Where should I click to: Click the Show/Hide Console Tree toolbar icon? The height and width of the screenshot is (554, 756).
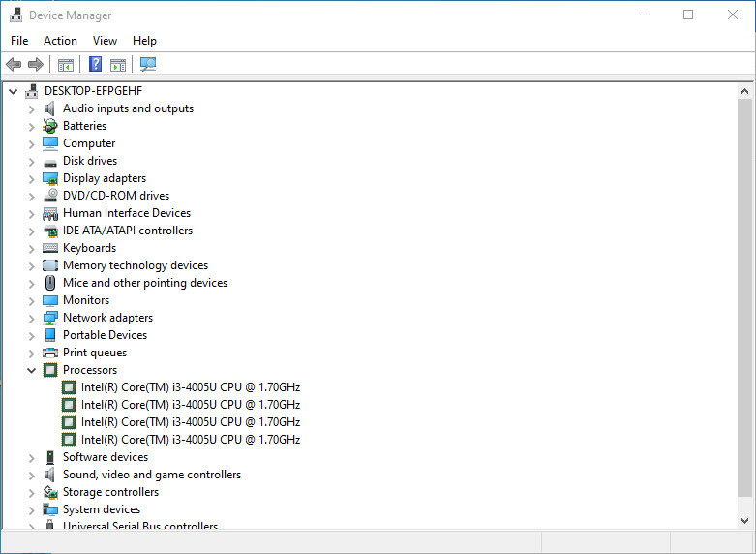(65, 64)
